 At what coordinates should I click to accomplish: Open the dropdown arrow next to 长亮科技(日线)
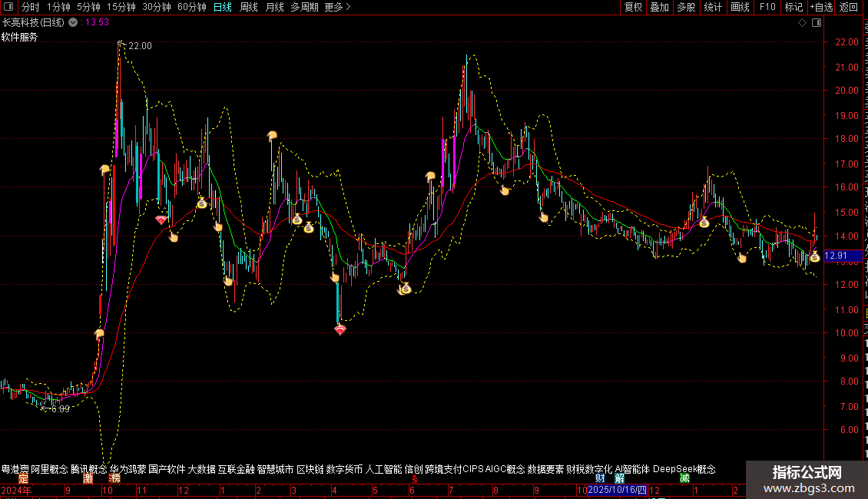click(x=73, y=23)
